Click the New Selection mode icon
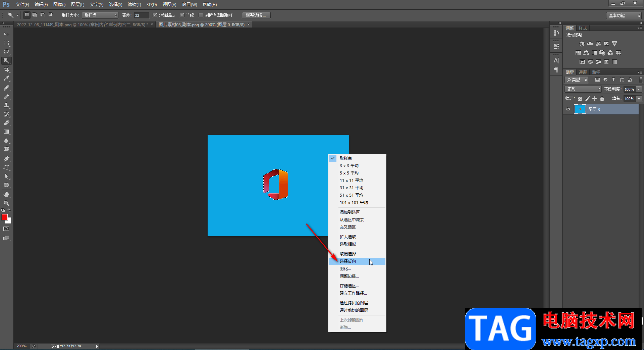This screenshot has width=644, height=350. (x=27, y=15)
